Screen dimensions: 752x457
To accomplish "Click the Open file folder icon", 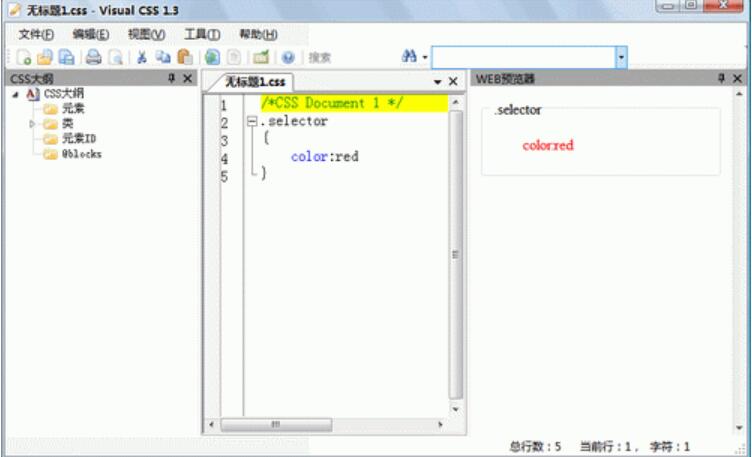I will point(45,58).
